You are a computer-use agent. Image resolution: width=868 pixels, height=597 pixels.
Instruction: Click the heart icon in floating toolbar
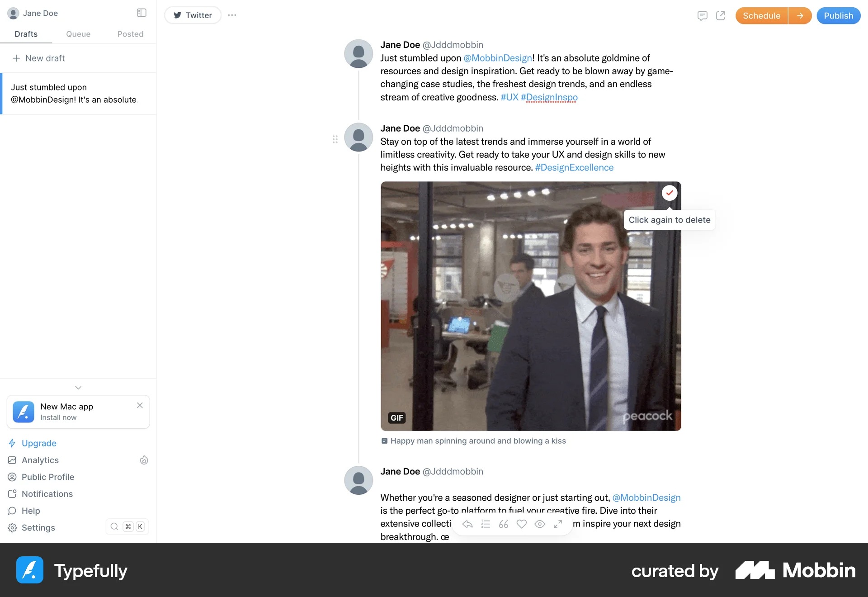522,524
